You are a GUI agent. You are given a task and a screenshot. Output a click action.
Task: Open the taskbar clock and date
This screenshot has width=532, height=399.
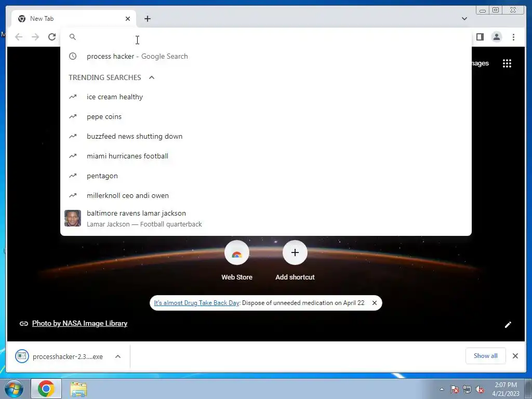tap(506, 389)
